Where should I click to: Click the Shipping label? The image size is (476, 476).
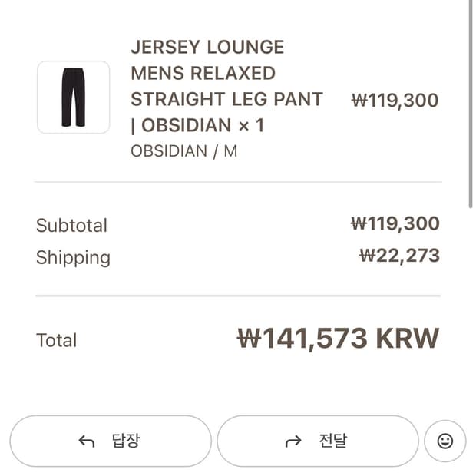click(x=73, y=258)
